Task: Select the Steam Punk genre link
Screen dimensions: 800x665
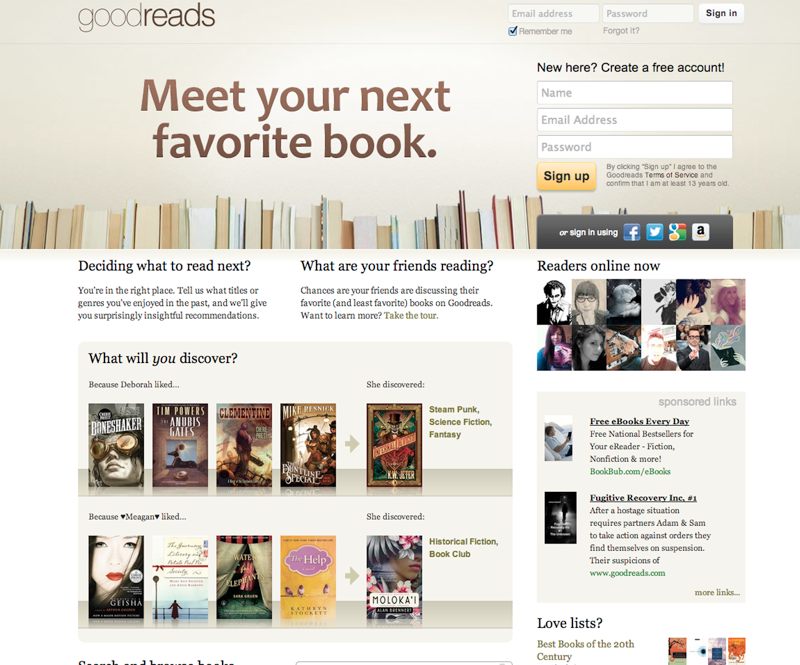Action: coord(454,409)
